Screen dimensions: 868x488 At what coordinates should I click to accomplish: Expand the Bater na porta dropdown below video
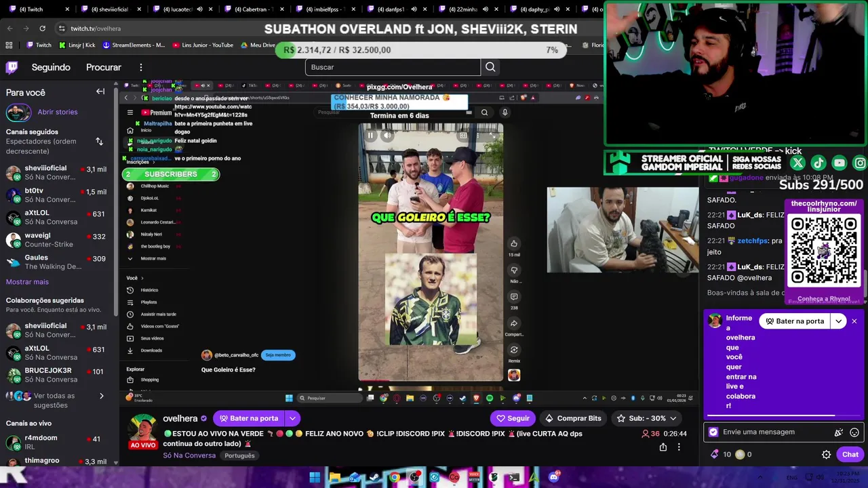point(292,418)
